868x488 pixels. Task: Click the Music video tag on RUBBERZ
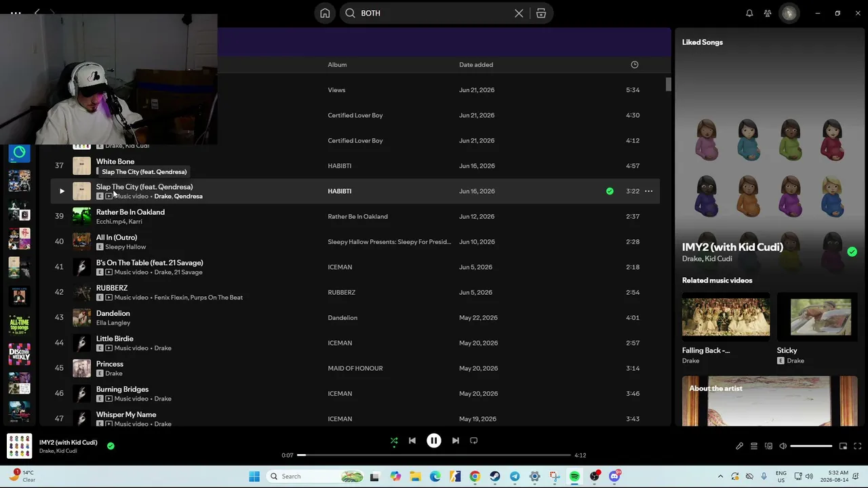coord(131,298)
